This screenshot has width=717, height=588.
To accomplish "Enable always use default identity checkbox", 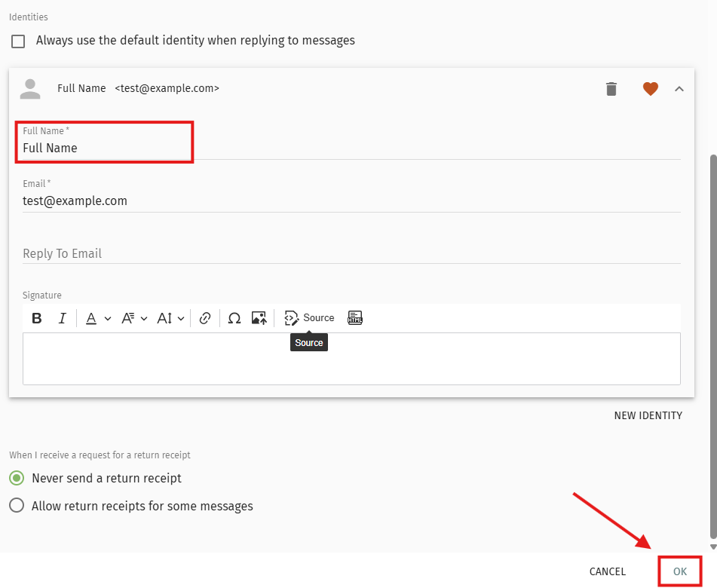I will click(x=18, y=41).
